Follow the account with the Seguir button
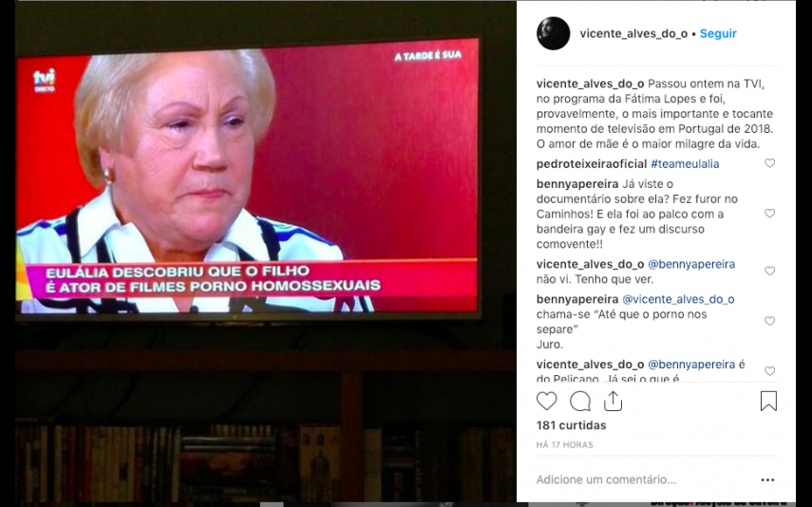This screenshot has width=812, height=507. coord(718,33)
